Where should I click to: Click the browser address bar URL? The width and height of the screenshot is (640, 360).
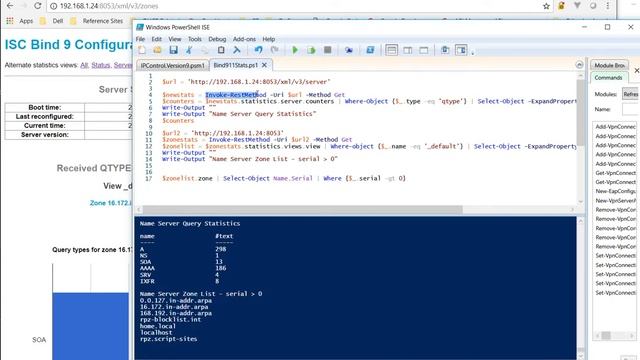109,6
